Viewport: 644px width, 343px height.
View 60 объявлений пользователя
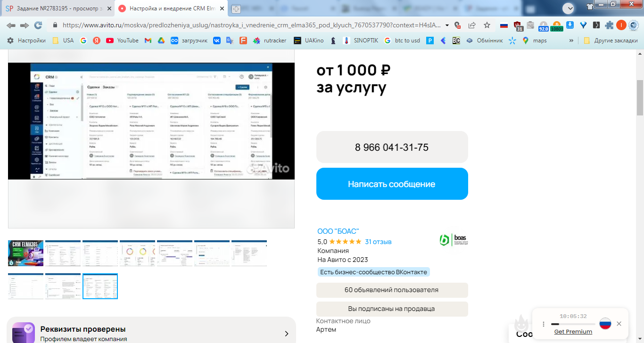(x=392, y=290)
